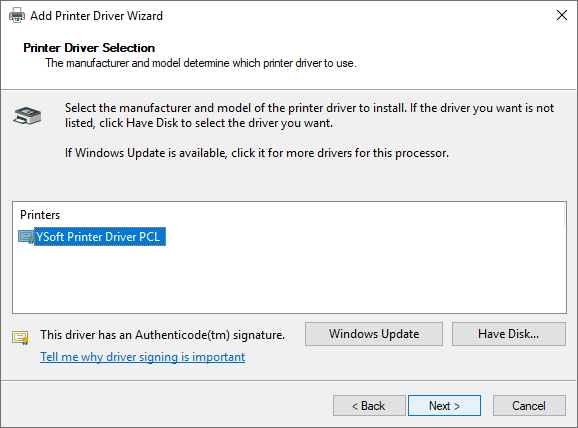
Task: Cancel the Add Printer Driver Wizard
Action: 529,406
